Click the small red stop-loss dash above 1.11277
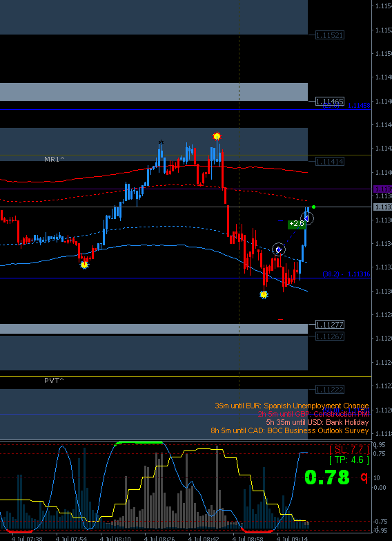The width and height of the screenshot is (392, 541). tap(281, 319)
